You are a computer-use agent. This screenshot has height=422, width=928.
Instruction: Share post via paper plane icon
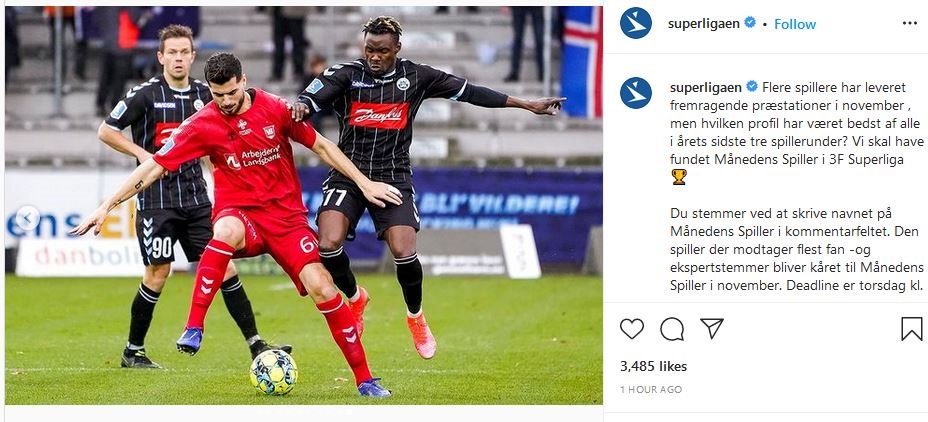[711, 328]
